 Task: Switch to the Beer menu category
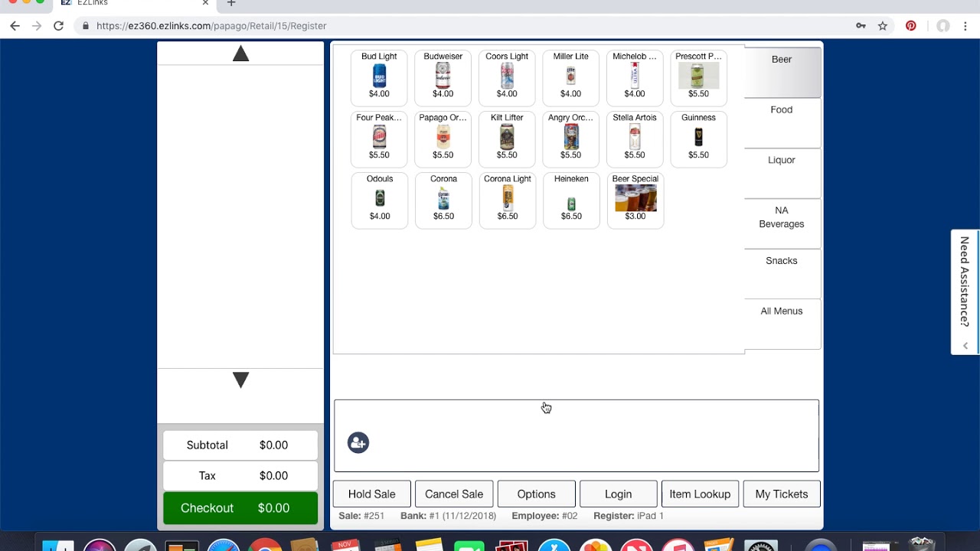tap(782, 72)
